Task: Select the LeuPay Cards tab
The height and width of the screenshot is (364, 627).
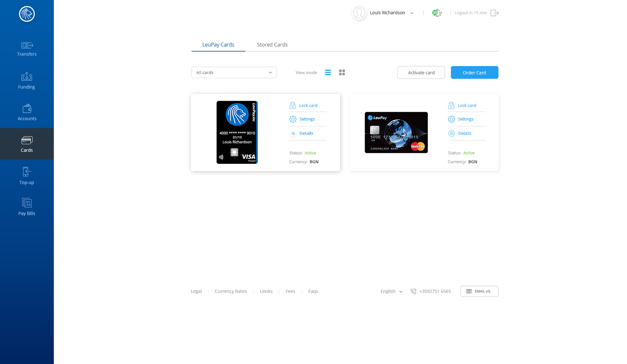Action: click(218, 45)
